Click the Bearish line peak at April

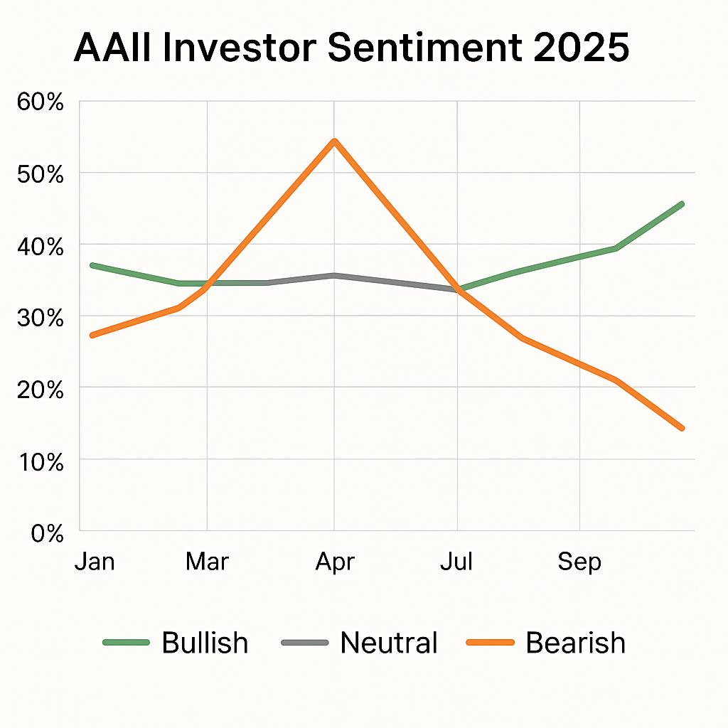(x=333, y=141)
